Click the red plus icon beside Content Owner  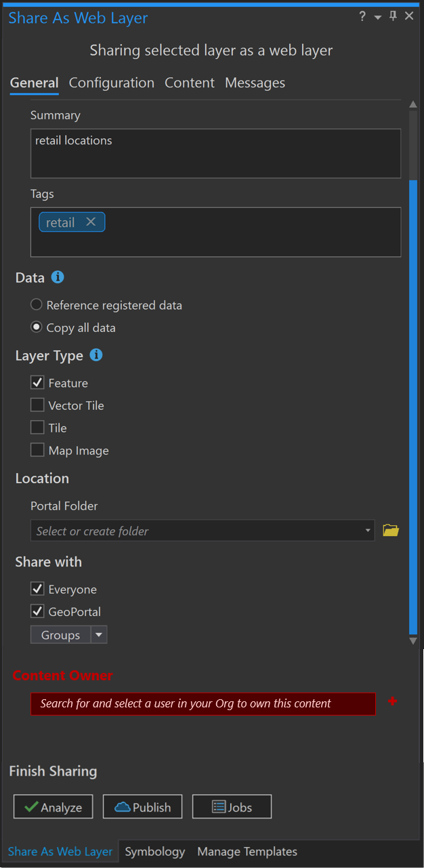[x=392, y=701]
